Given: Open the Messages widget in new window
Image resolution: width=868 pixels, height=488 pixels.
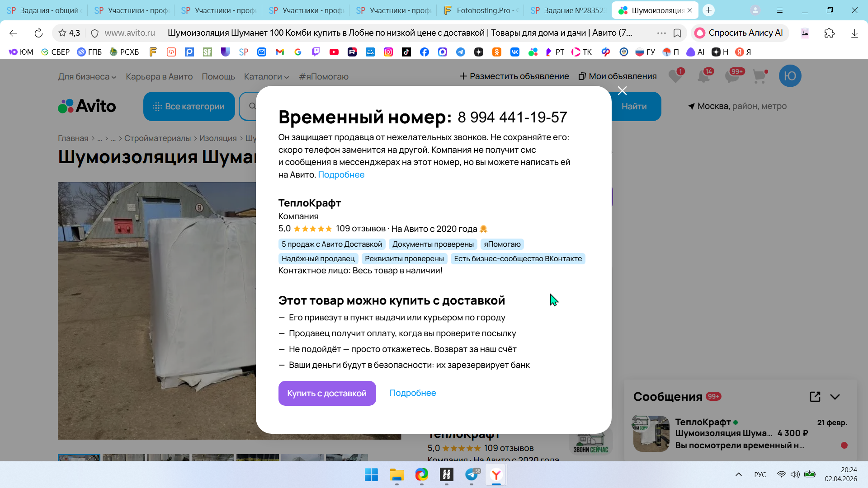Looking at the screenshot, I should [815, 397].
